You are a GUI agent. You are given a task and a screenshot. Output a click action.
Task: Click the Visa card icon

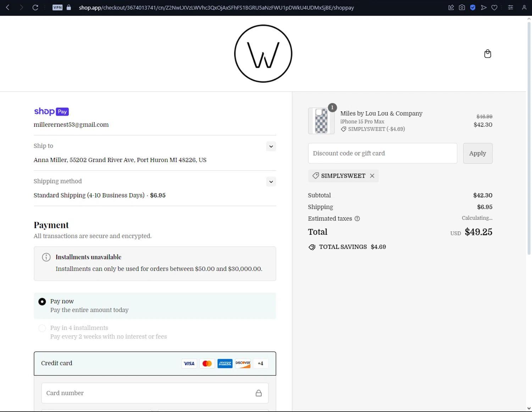(x=189, y=363)
